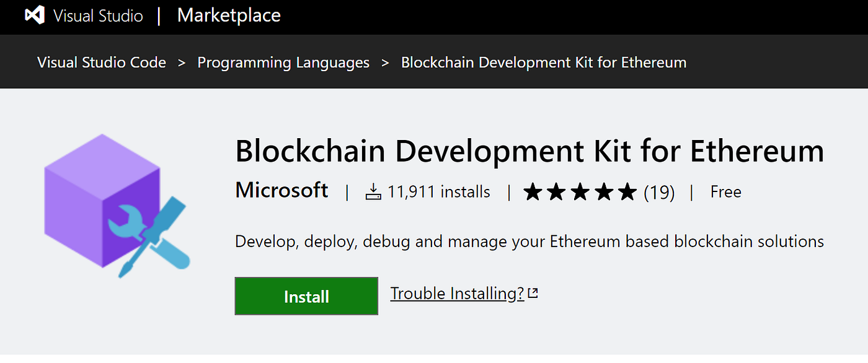Open the Microsoft publisher link

point(281,190)
